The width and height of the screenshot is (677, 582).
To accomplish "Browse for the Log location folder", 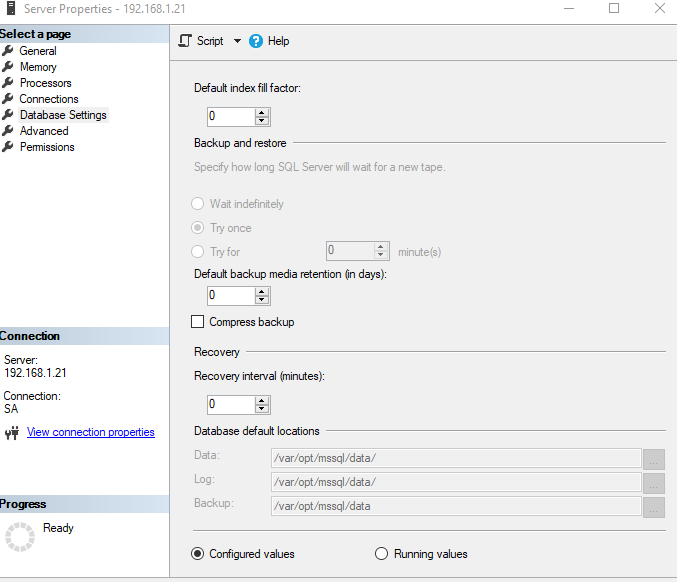I will tap(654, 483).
